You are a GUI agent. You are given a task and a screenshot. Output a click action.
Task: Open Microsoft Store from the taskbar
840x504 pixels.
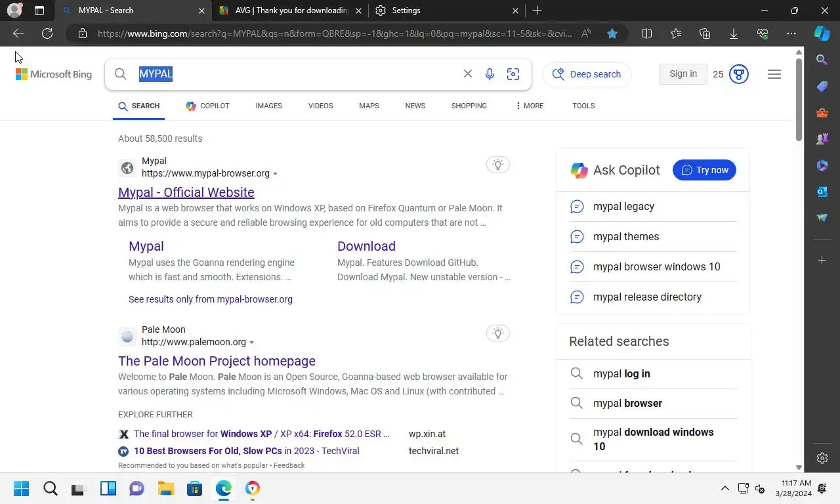click(x=194, y=488)
